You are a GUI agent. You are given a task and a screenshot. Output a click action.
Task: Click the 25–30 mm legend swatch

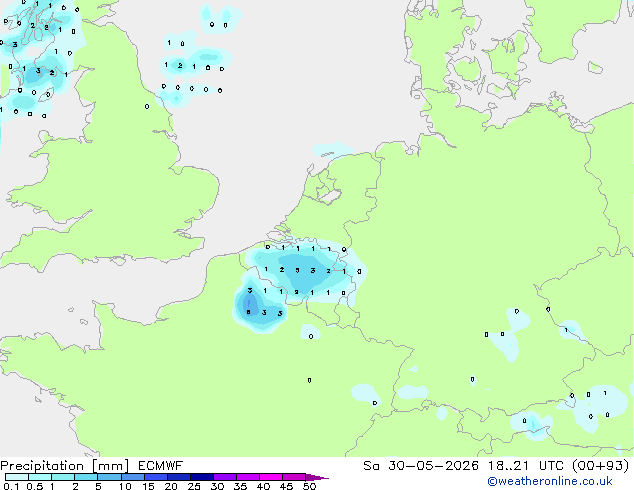pyautogui.click(x=202, y=477)
